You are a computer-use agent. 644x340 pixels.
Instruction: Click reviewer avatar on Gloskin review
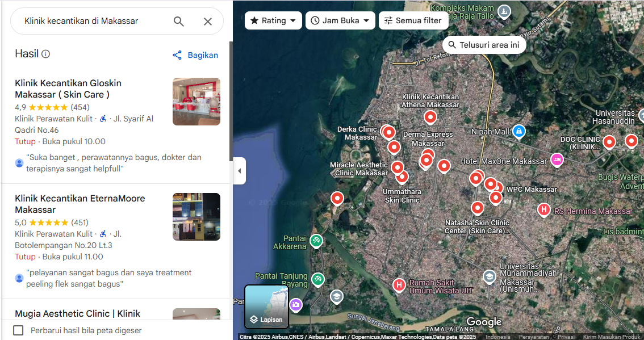(x=19, y=162)
